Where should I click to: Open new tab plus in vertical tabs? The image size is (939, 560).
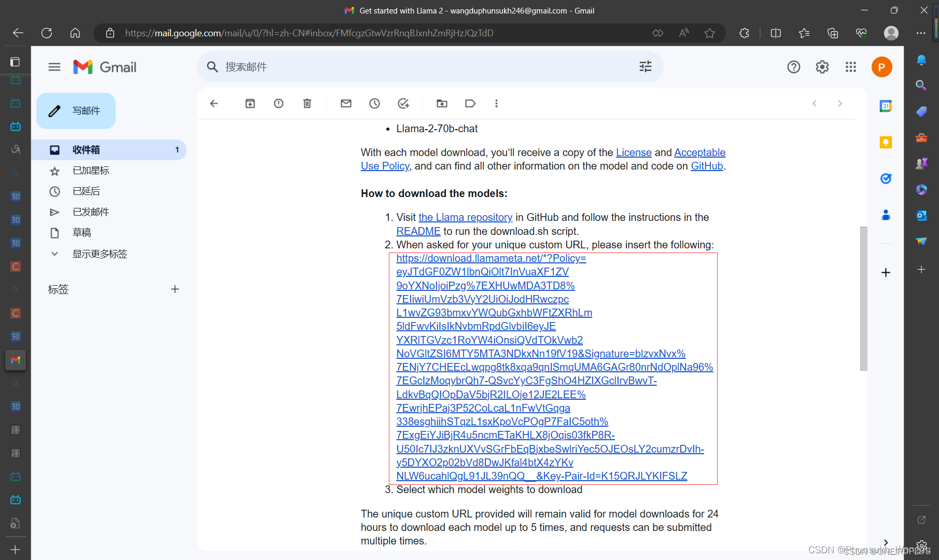click(15, 550)
